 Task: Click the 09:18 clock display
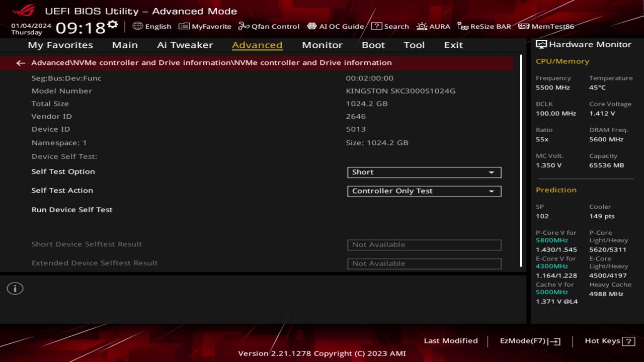80,28
